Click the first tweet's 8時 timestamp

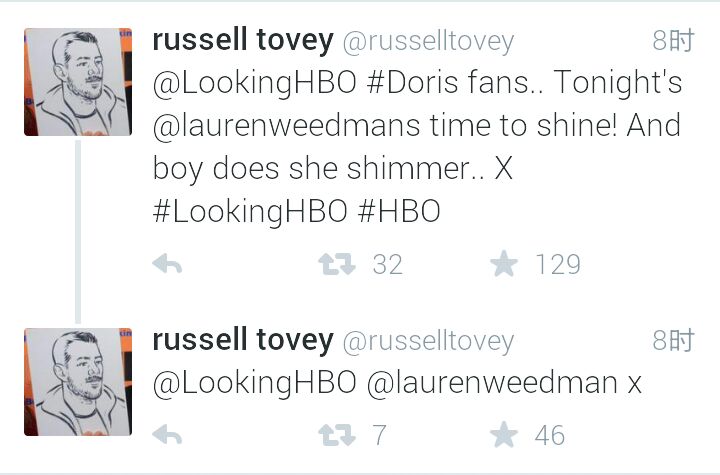673,40
